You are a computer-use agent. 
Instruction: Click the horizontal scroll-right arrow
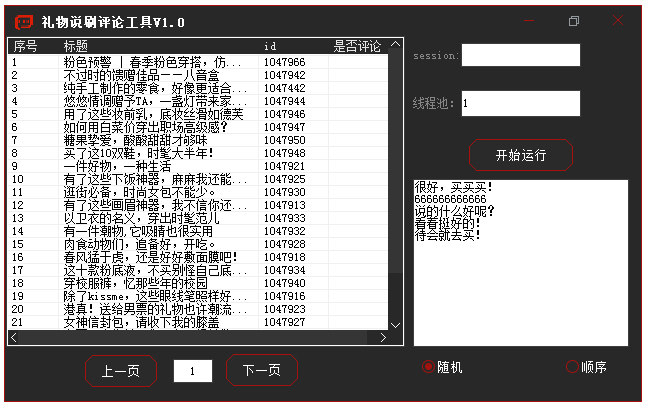[x=383, y=338]
